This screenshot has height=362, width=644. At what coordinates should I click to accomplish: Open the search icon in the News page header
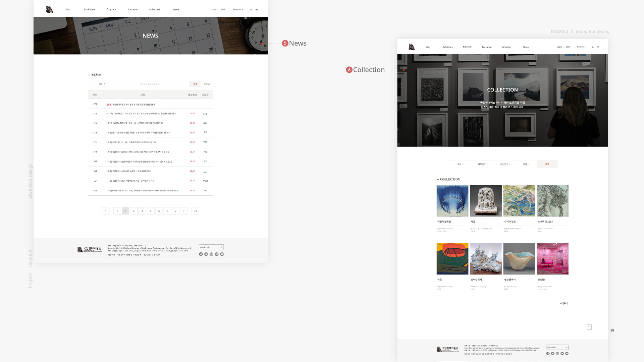251,10
